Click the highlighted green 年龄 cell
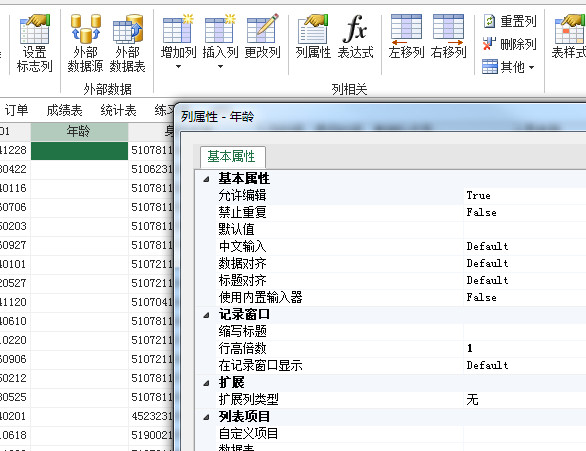Viewport: 586px width, 451px height. [x=79, y=151]
